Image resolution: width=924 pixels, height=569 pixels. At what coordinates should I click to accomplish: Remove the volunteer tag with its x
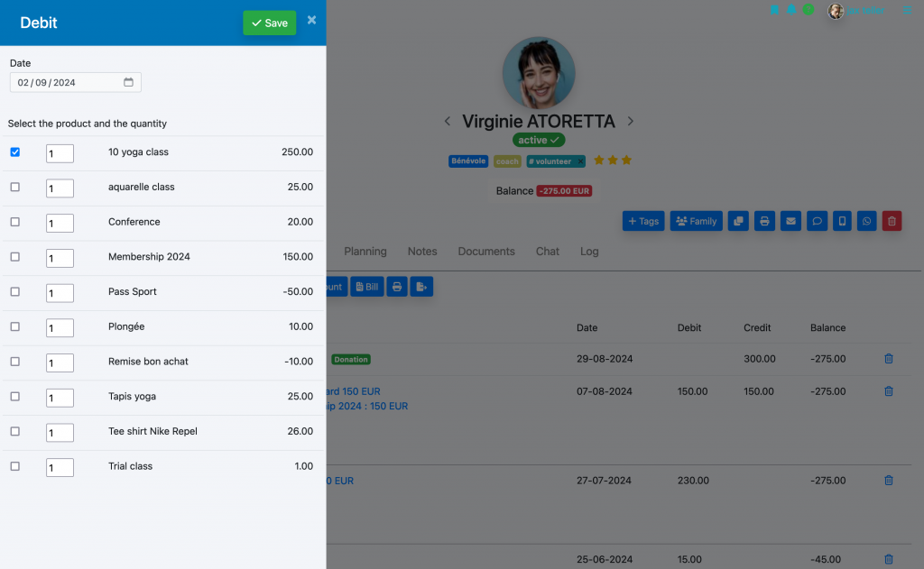[580, 161]
